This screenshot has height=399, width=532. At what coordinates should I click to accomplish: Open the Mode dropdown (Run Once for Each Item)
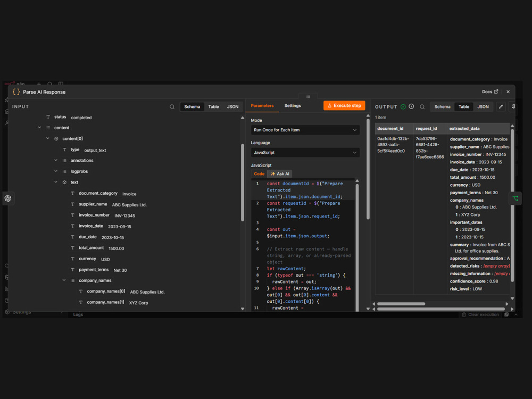305,130
